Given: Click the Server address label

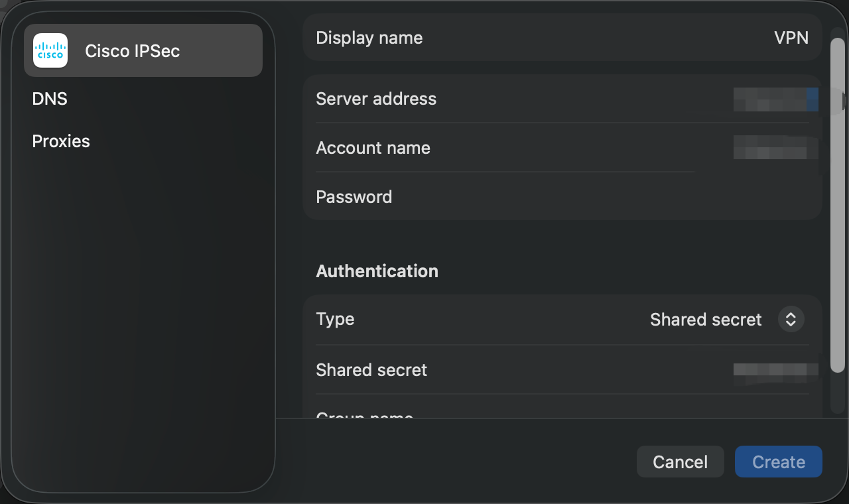Looking at the screenshot, I should [376, 99].
